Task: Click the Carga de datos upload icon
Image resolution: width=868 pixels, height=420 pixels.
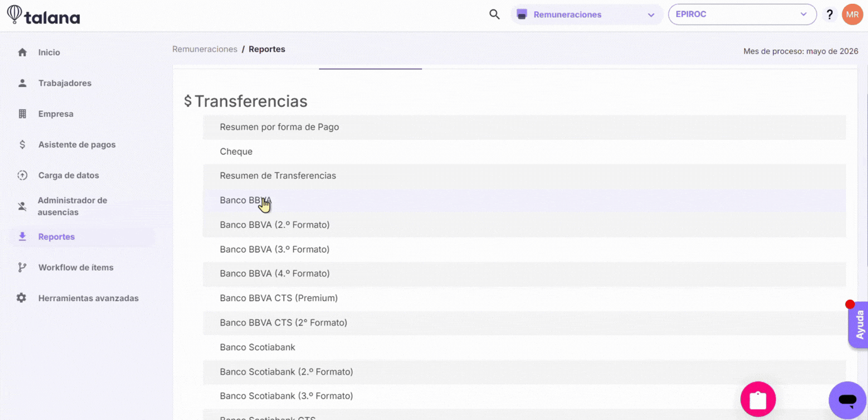Action: [x=23, y=176]
